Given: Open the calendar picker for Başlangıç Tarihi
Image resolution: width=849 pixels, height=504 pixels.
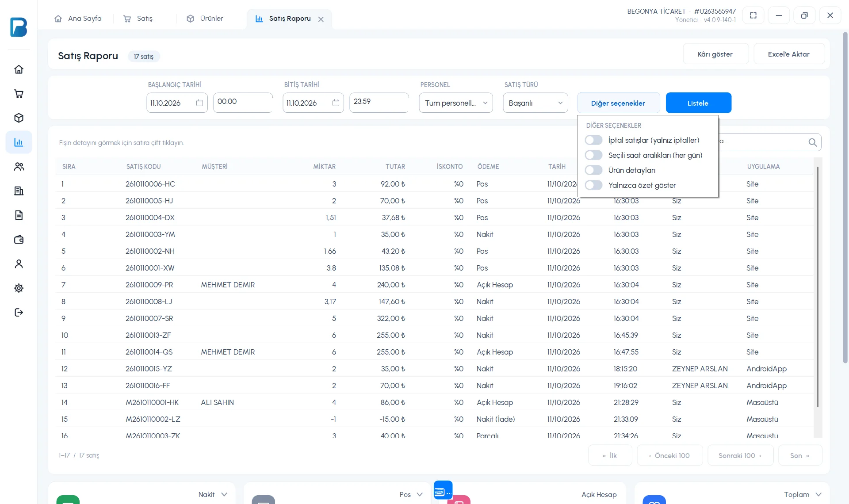Looking at the screenshot, I should 199,103.
